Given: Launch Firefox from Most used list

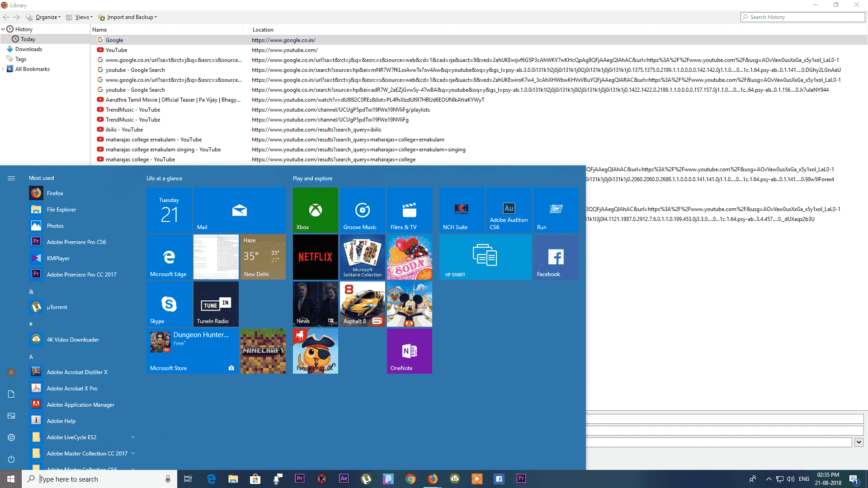Looking at the screenshot, I should [x=81, y=193].
